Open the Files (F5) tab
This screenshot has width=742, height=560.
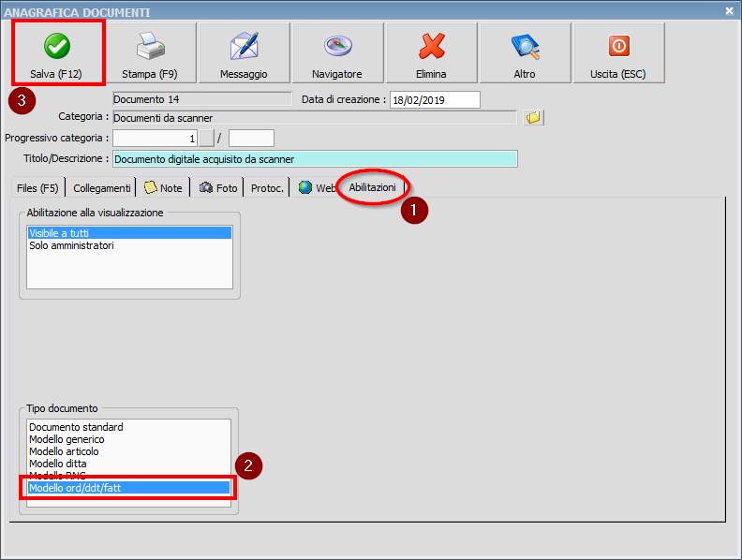(x=37, y=188)
